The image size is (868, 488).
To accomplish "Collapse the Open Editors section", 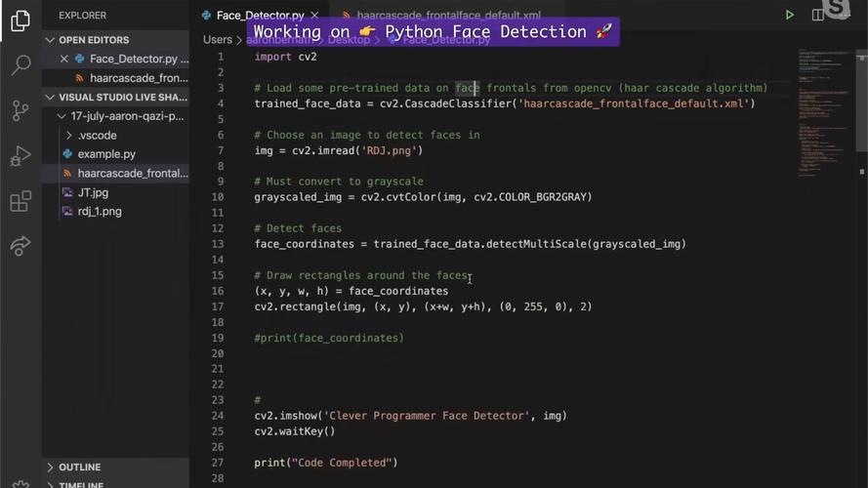I will click(x=50, y=40).
